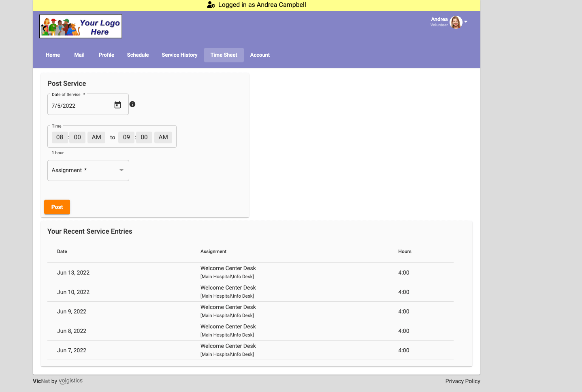
Task: Toggle AM for the end time
Action: [163, 137]
